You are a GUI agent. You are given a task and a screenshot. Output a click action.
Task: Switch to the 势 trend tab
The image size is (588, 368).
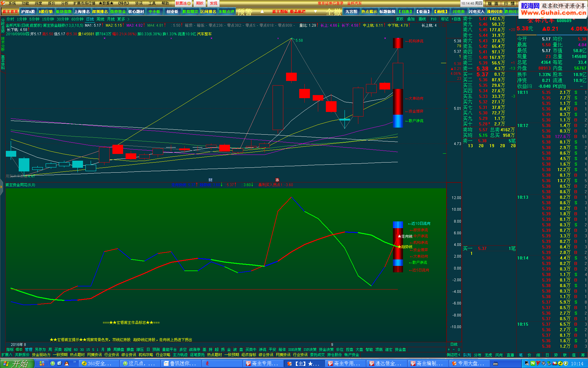tap(556, 355)
